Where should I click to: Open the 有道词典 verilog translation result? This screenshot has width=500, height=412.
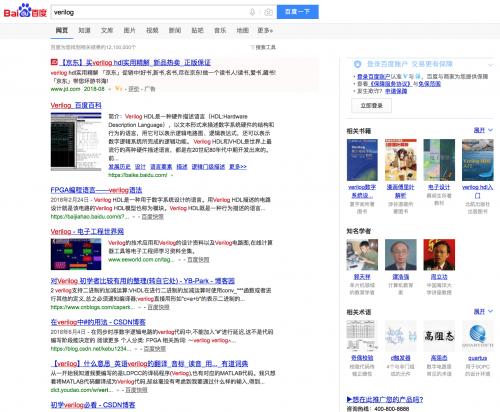[x=150, y=363]
